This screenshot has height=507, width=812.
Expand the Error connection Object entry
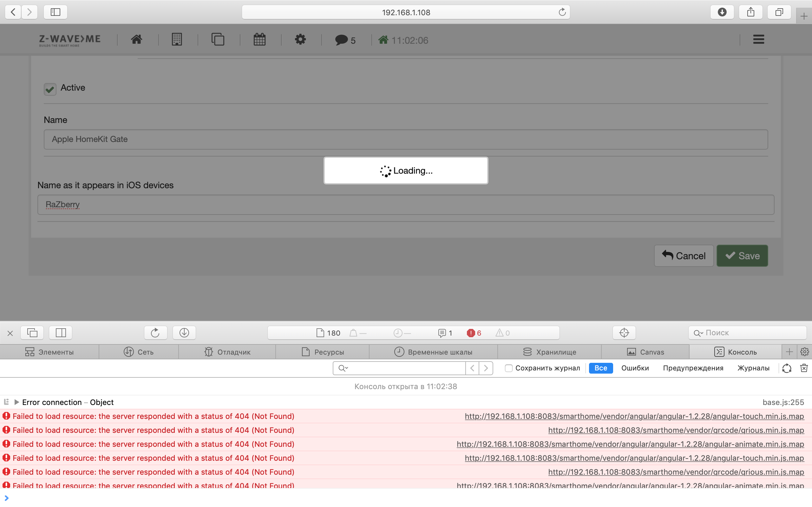click(x=15, y=402)
